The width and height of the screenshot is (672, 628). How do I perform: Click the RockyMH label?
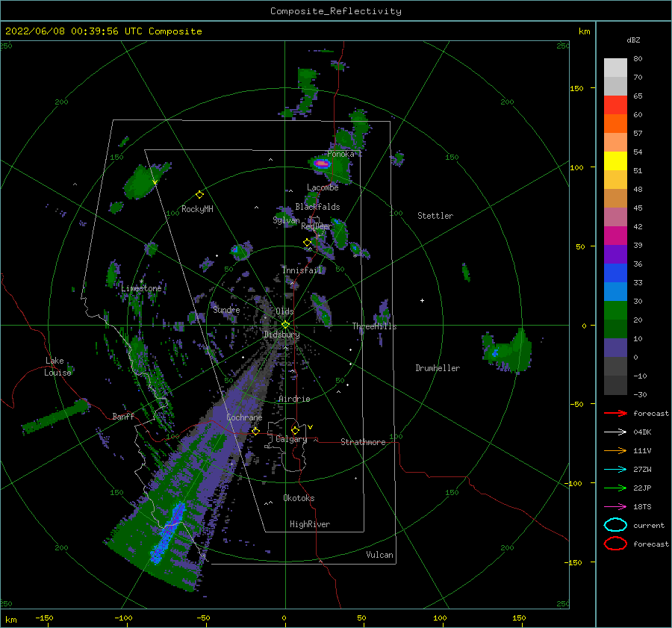(x=197, y=210)
